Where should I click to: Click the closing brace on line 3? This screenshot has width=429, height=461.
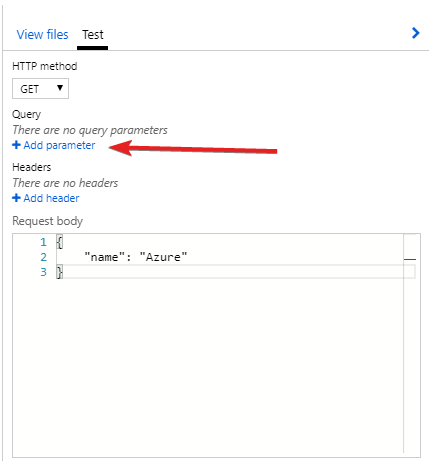[x=60, y=272]
